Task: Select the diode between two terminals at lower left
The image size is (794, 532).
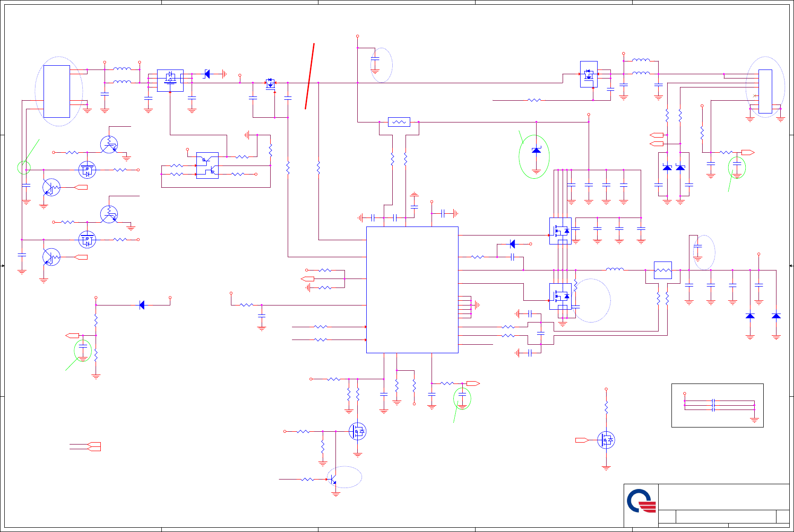Action: 142,305
